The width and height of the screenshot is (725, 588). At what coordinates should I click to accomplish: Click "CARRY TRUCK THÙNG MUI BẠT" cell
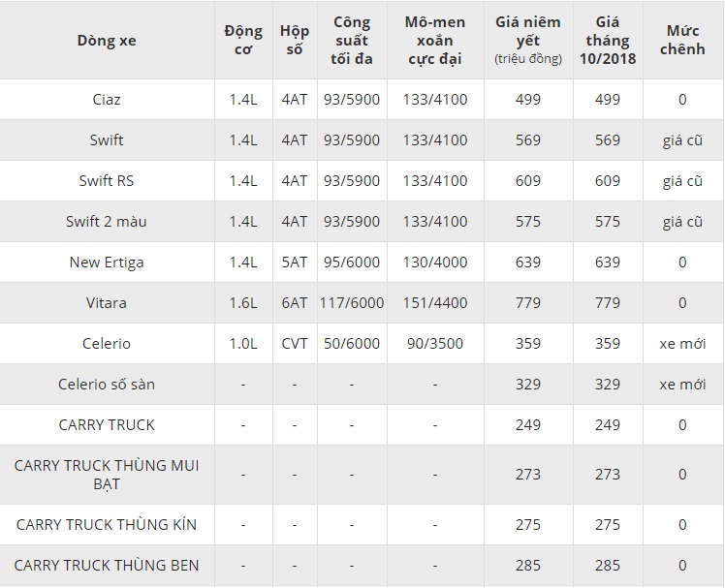pos(107,475)
